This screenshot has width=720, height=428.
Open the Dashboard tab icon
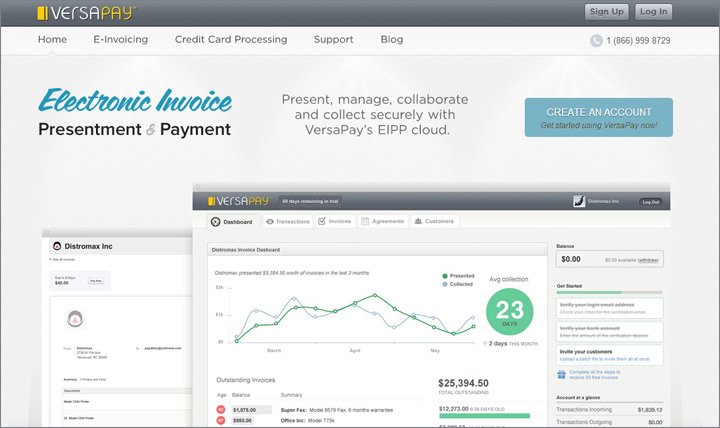[x=215, y=221]
